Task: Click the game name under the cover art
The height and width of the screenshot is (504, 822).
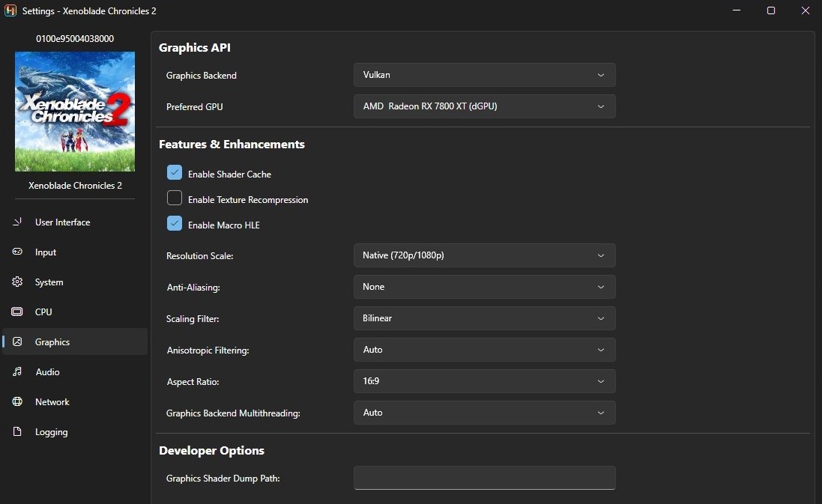Action: (x=75, y=186)
